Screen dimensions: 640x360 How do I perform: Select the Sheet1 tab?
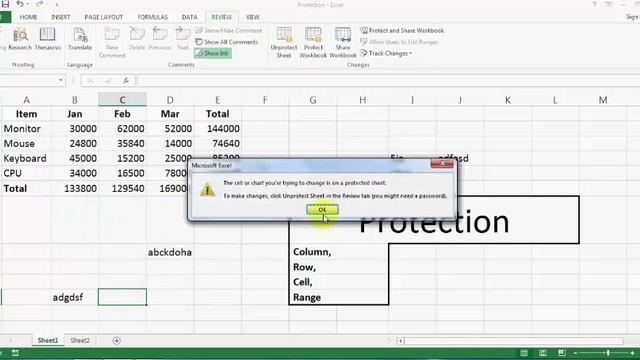point(48,340)
